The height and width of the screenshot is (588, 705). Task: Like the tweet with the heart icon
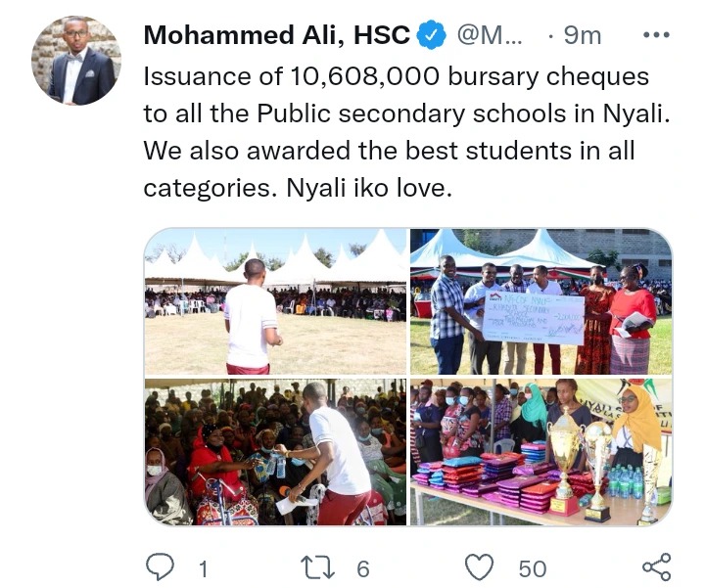(479, 567)
